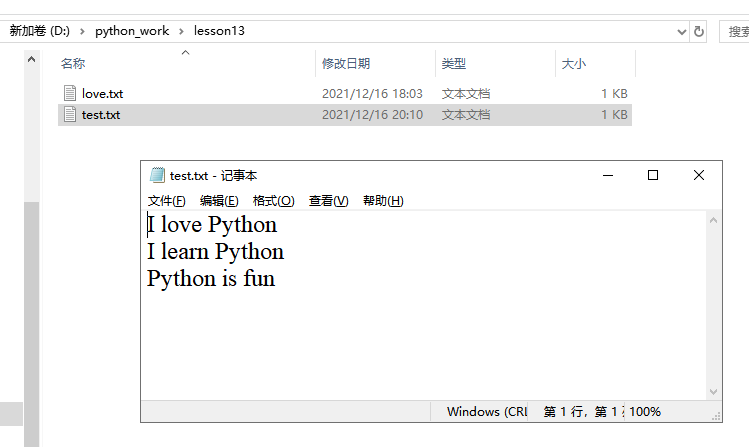This screenshot has height=447, width=749.
Task: Place cursor in line 'I learn Python'
Action: click(x=215, y=252)
